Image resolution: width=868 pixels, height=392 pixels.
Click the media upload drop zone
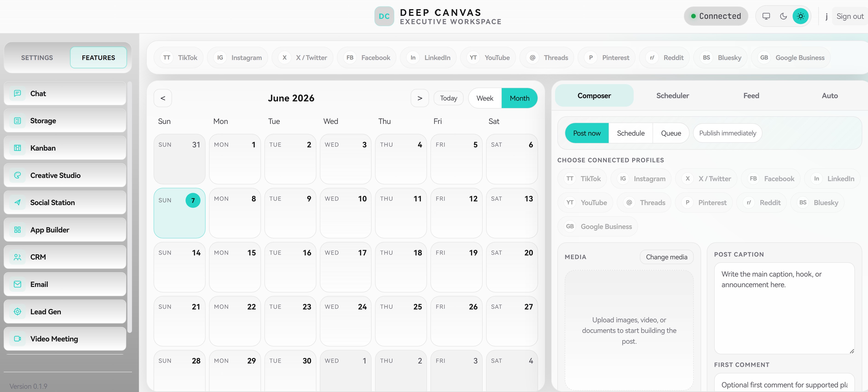tap(629, 330)
